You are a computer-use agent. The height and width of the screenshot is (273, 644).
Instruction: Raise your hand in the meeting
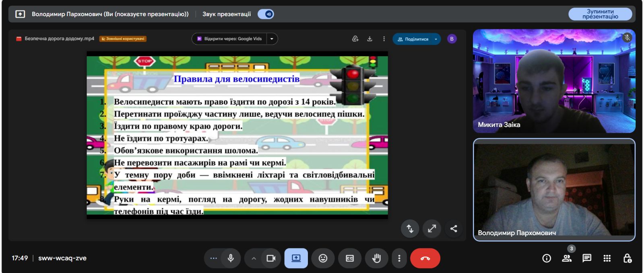pos(376,258)
